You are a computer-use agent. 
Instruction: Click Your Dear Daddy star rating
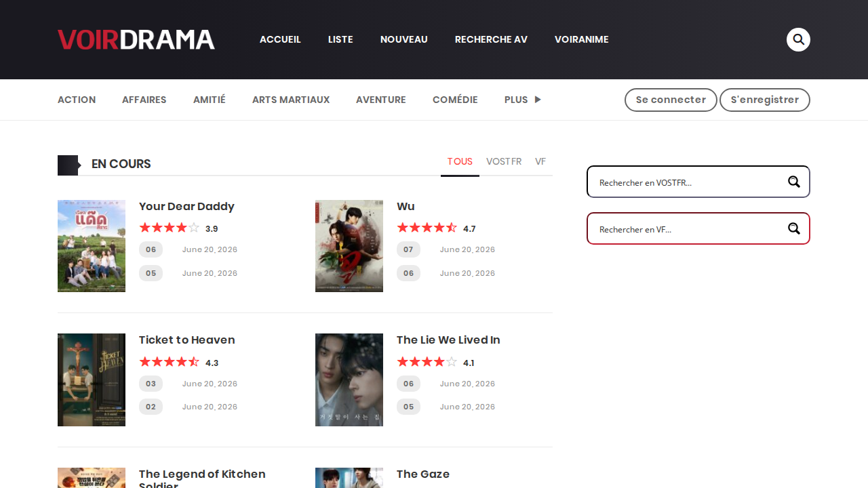170,228
